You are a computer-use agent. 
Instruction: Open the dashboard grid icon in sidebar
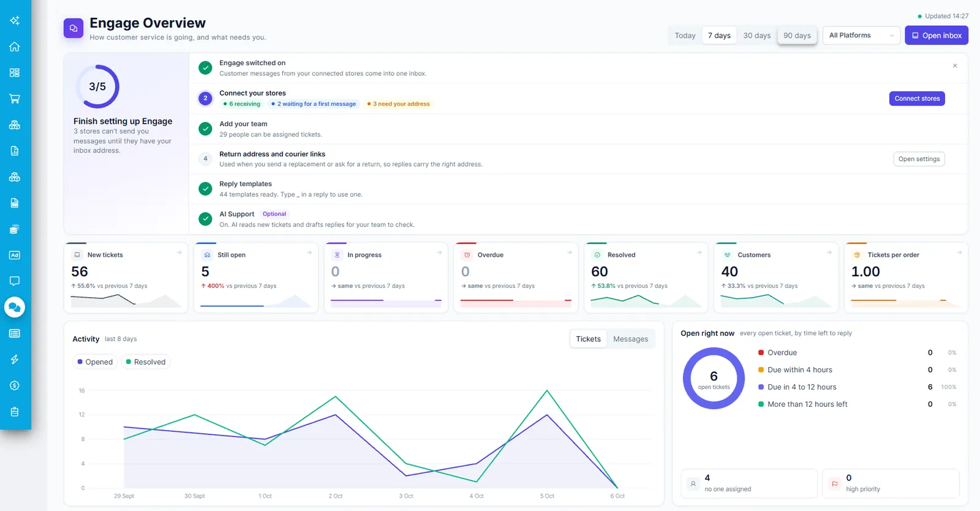click(15, 72)
